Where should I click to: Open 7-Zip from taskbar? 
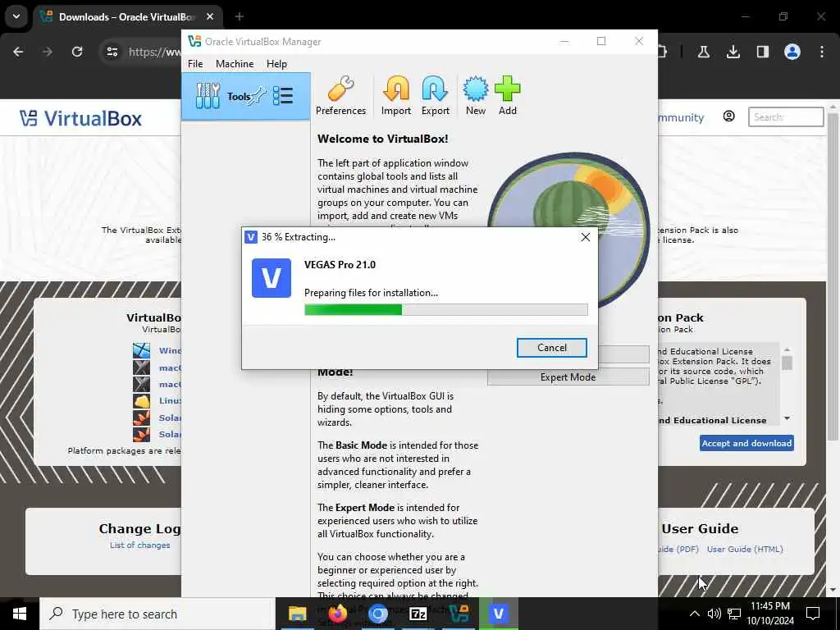pyautogui.click(x=418, y=614)
